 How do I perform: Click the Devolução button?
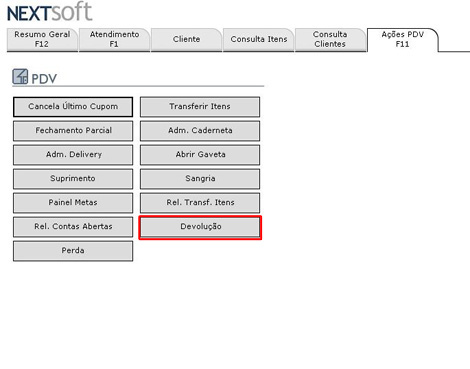(200, 227)
